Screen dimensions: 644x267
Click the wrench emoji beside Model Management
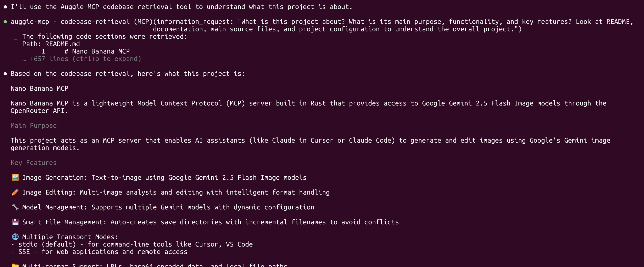(15, 207)
